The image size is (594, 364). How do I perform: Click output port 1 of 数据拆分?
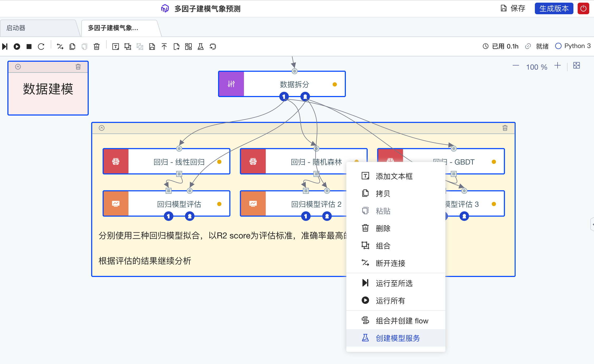[x=284, y=97]
